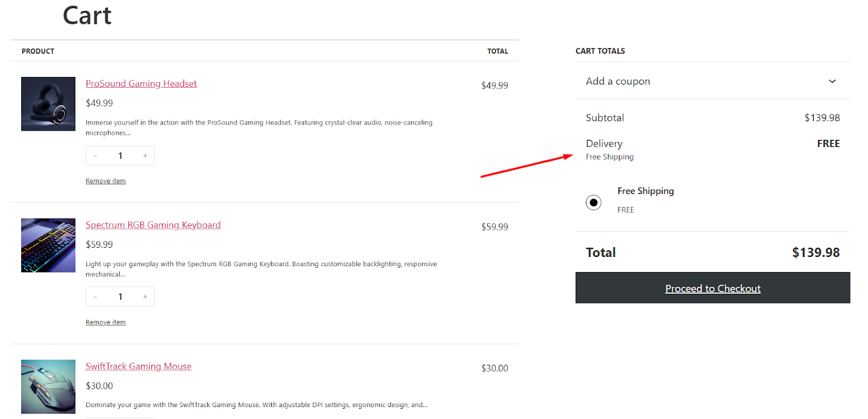
Task: Click the Add a coupon chevron arrow
Action: [832, 81]
